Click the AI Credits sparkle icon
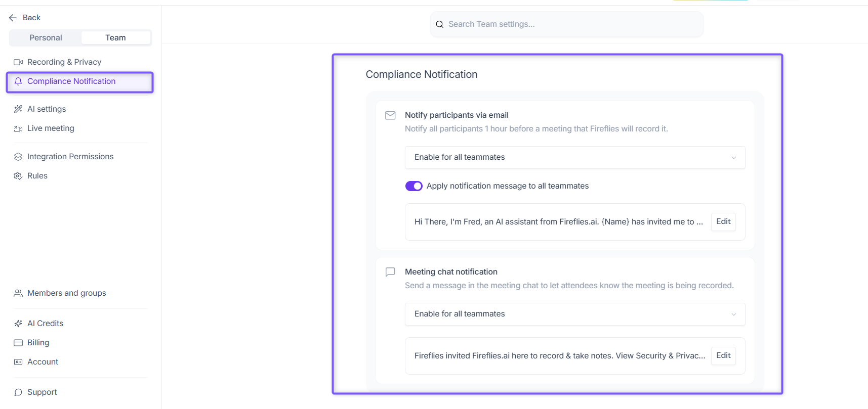 [x=18, y=324]
